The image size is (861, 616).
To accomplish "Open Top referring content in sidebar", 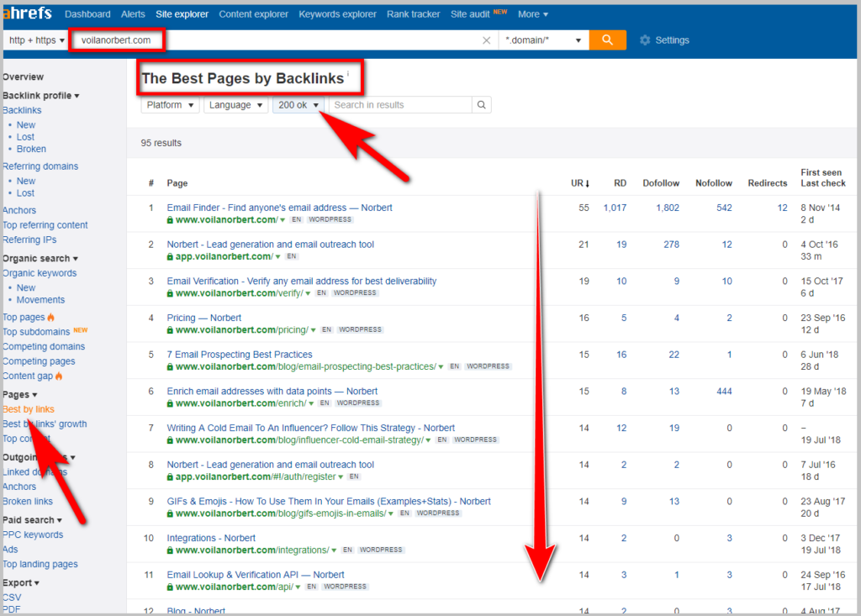I will click(x=45, y=224).
